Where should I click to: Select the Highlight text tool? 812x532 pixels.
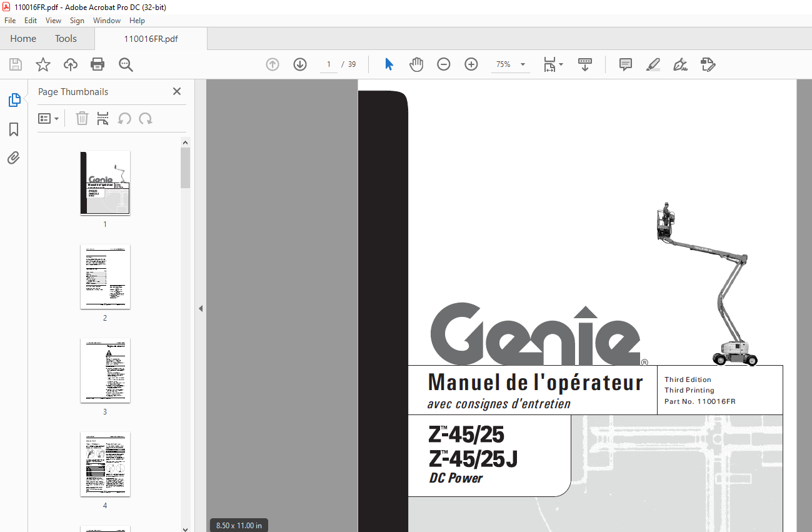pyautogui.click(x=653, y=64)
